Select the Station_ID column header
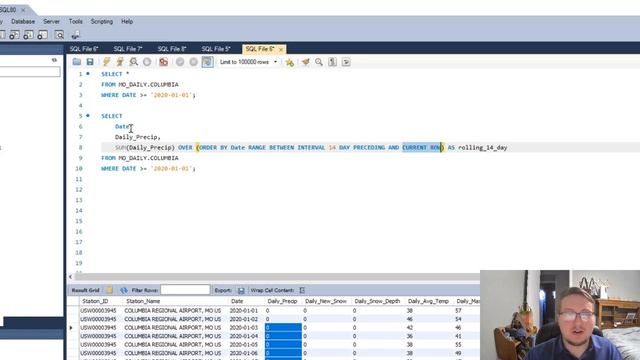Viewport: 640px width, 360px height. pyautogui.click(x=95, y=301)
